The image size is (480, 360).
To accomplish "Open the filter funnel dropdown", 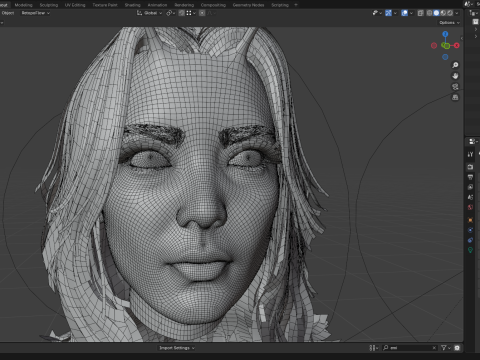I will [445, 348].
